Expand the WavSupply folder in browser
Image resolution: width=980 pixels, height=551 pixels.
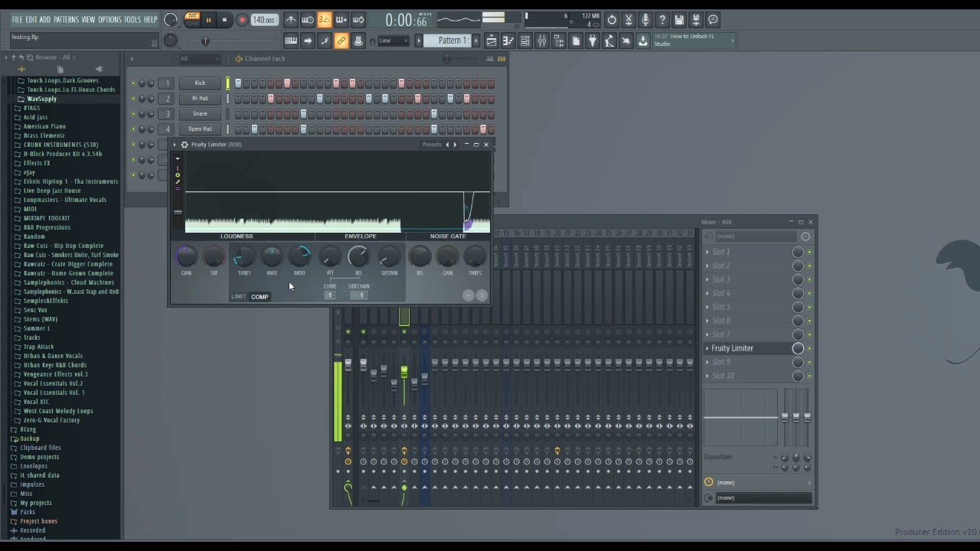[x=41, y=99]
